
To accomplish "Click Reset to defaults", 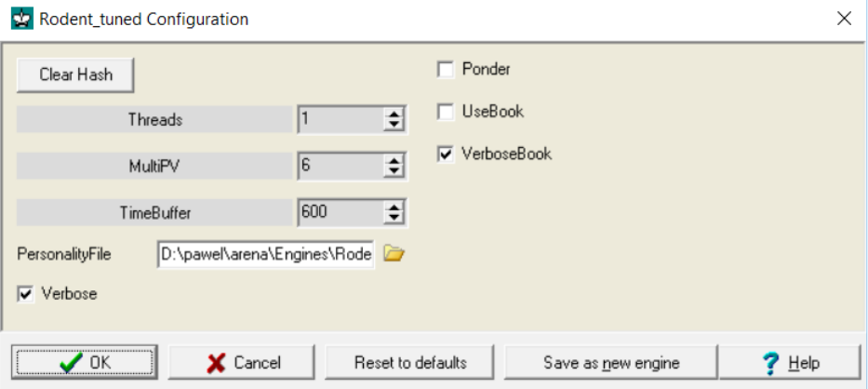I will point(409,362).
